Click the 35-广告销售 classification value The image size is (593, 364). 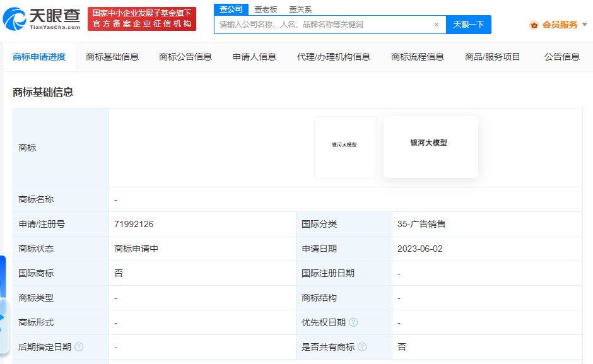(421, 225)
